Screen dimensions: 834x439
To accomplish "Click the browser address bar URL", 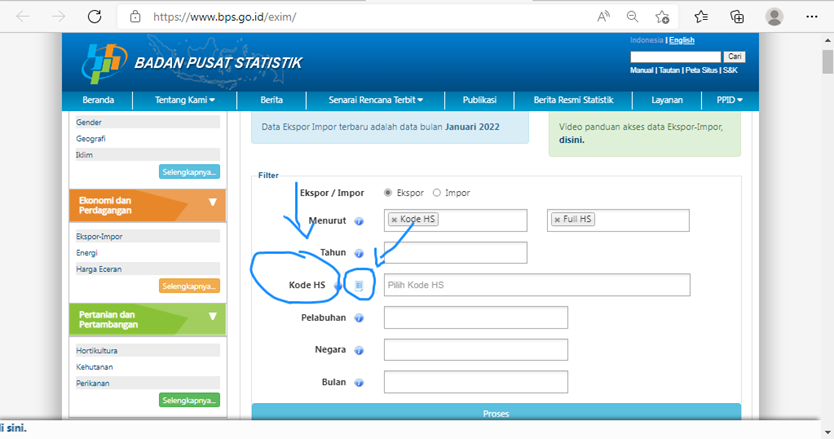I will click(x=224, y=16).
